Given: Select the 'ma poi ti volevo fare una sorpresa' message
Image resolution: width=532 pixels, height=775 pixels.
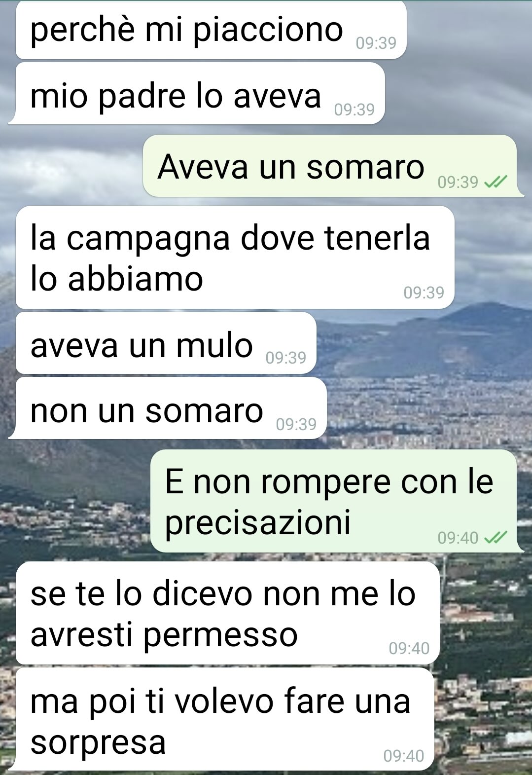Looking at the screenshot, I should tap(221, 719).
